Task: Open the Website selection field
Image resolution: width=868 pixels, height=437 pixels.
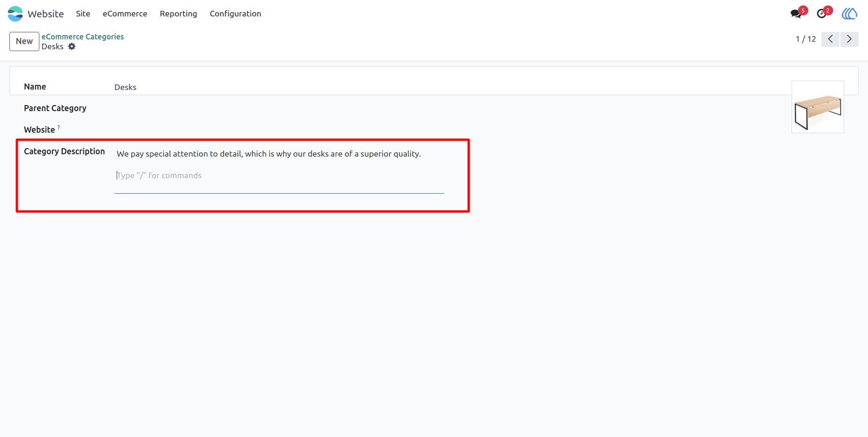Action: [279, 130]
